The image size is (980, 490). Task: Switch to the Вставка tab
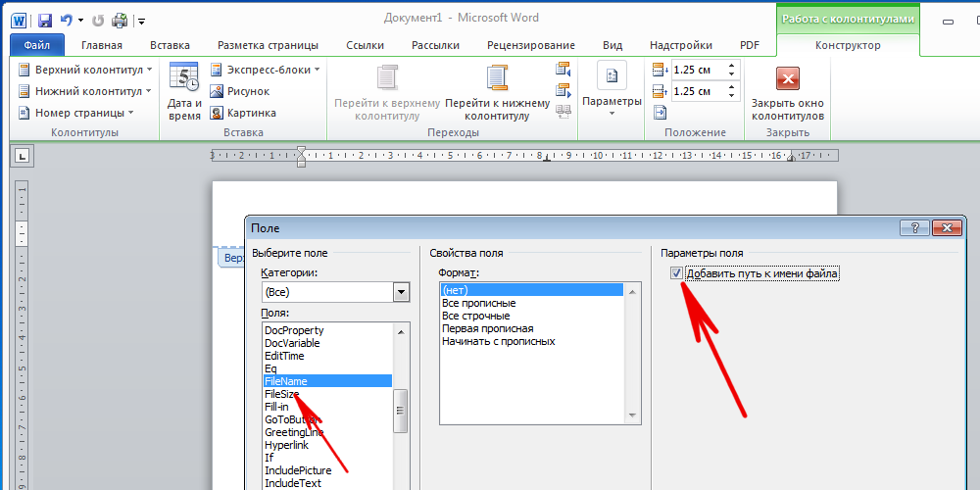(170, 45)
